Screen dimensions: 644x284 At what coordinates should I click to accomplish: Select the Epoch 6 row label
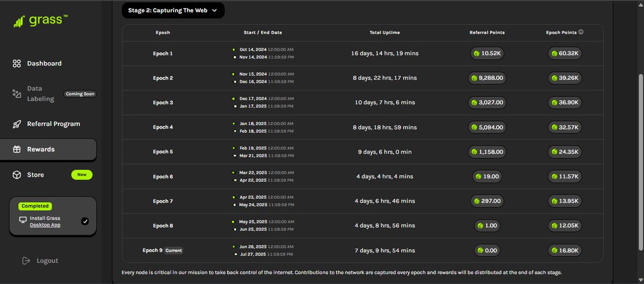163,176
